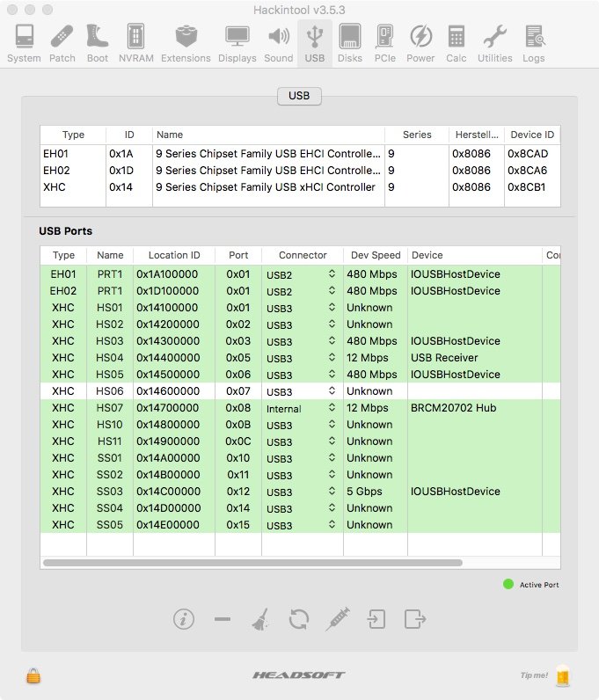Open the Displays toolbar section
Image resolution: width=599 pixels, height=700 pixels.
click(x=237, y=43)
